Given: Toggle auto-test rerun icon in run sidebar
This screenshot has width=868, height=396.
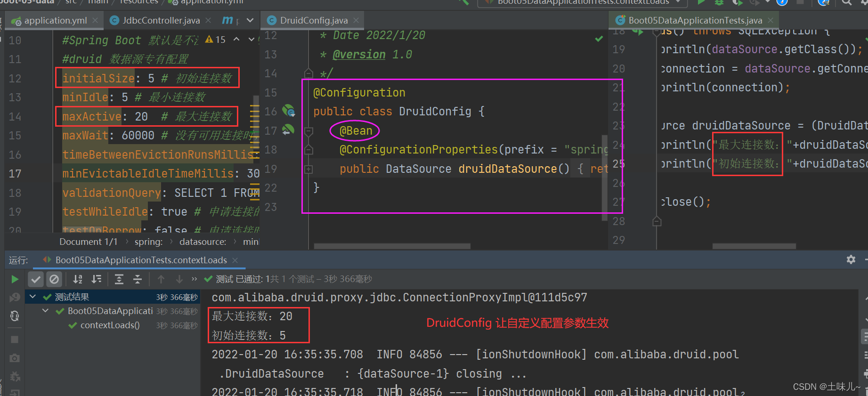Looking at the screenshot, I should [x=15, y=316].
